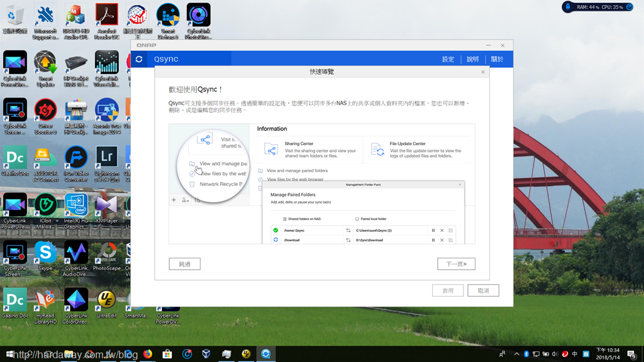644x362 pixels.
Task: Click the 取消 button
Action: (484, 290)
